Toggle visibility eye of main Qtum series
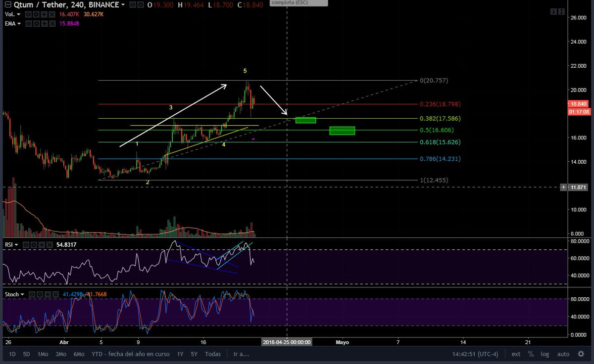The image size is (594, 364). coord(133,4)
